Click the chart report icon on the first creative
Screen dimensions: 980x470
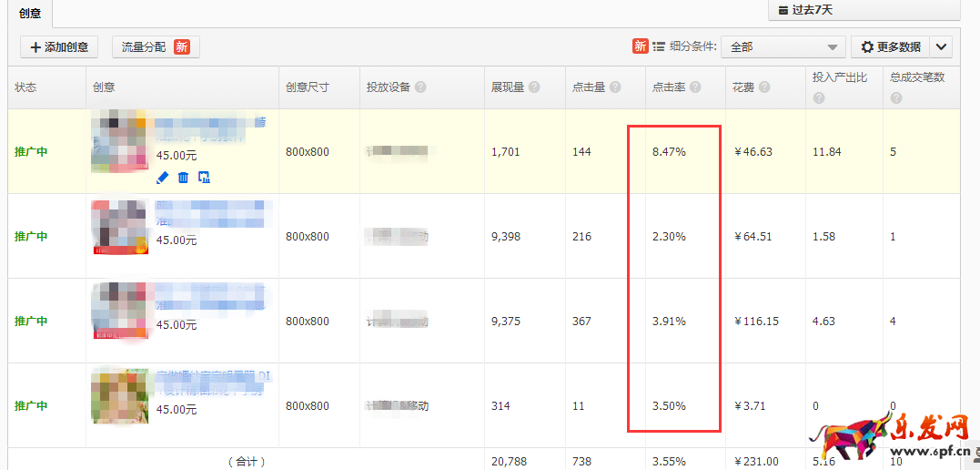pyautogui.click(x=204, y=177)
